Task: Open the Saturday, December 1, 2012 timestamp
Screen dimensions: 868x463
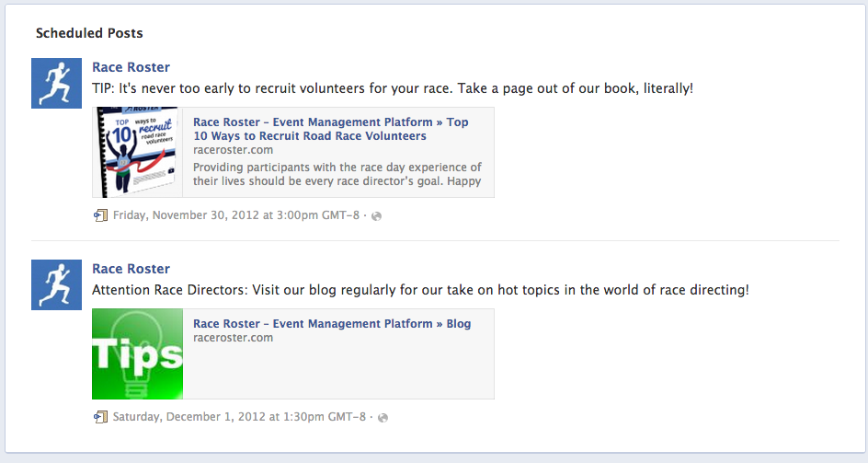Action: [239, 417]
